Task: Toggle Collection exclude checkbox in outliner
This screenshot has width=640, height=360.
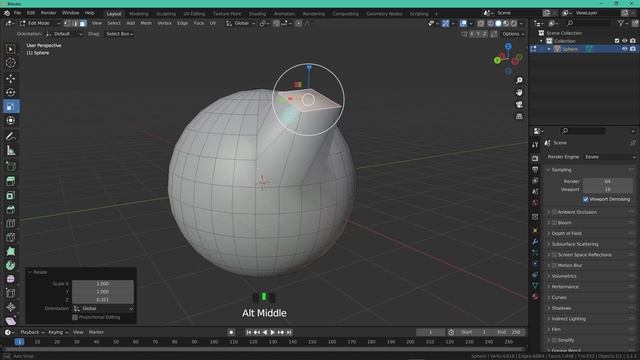Action: tap(617, 41)
